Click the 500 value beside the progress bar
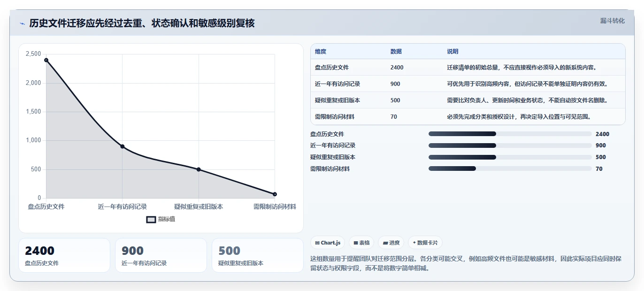The width and height of the screenshot is (644, 291). [x=601, y=157]
